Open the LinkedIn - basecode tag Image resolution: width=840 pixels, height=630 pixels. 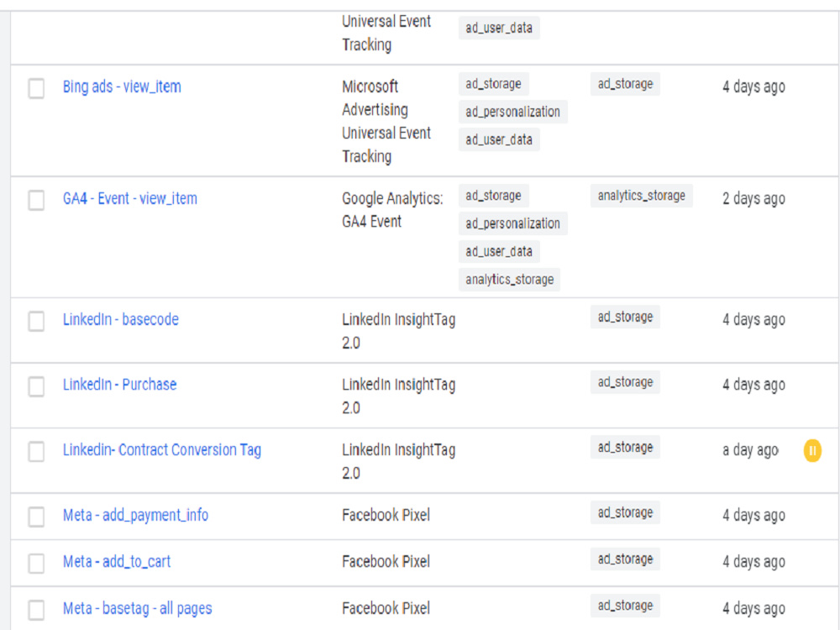[x=121, y=319]
